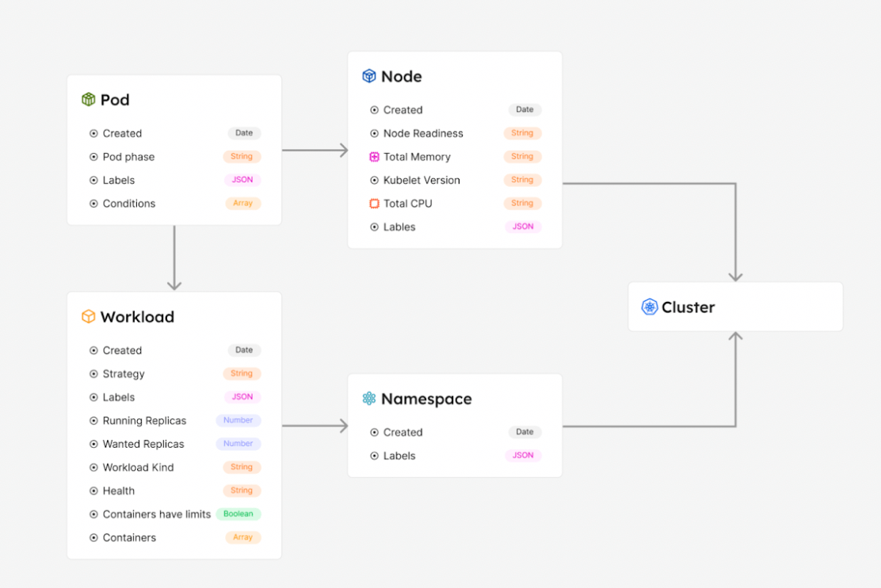Click the orange Workload box icon
The image size is (881, 588).
89,317
